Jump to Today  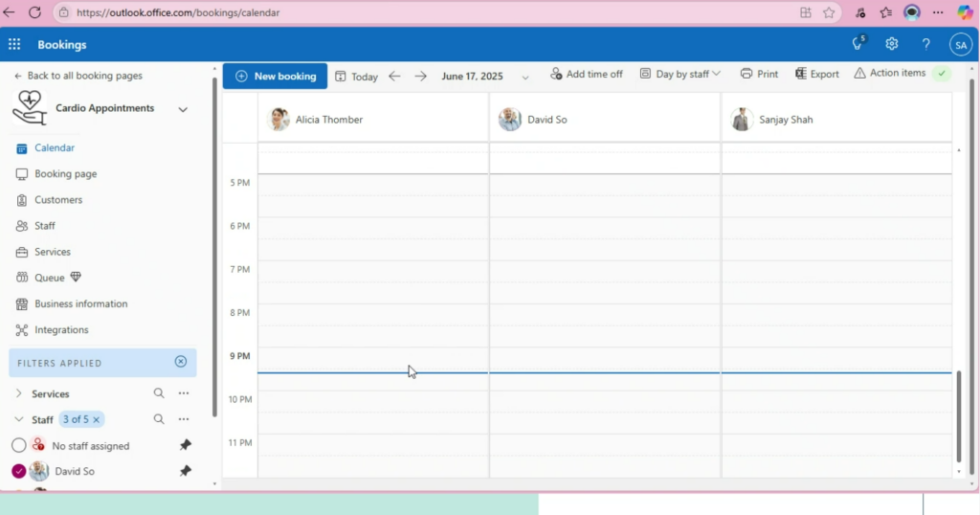click(x=356, y=77)
